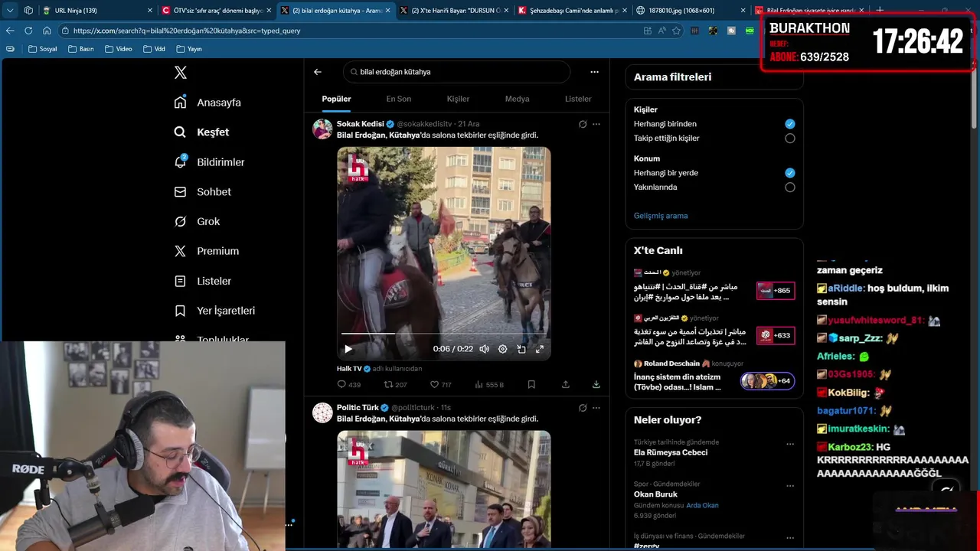Open the Arda Okan topic link
980x551 pixels.
[x=702, y=505]
